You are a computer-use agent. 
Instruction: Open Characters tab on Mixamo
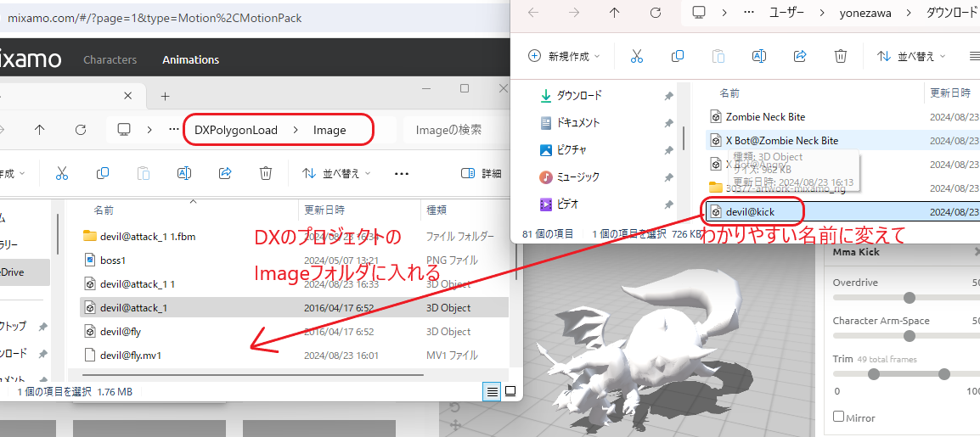pos(110,60)
